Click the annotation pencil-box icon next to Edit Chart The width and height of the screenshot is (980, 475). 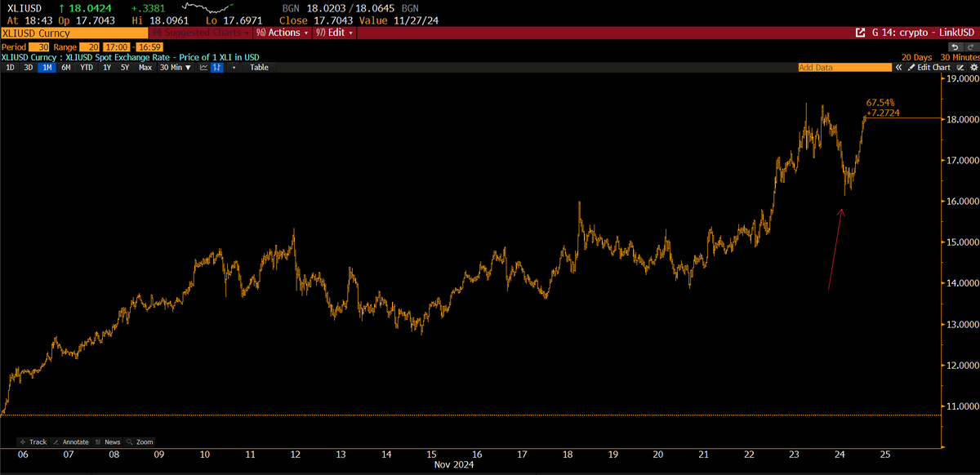click(960, 67)
